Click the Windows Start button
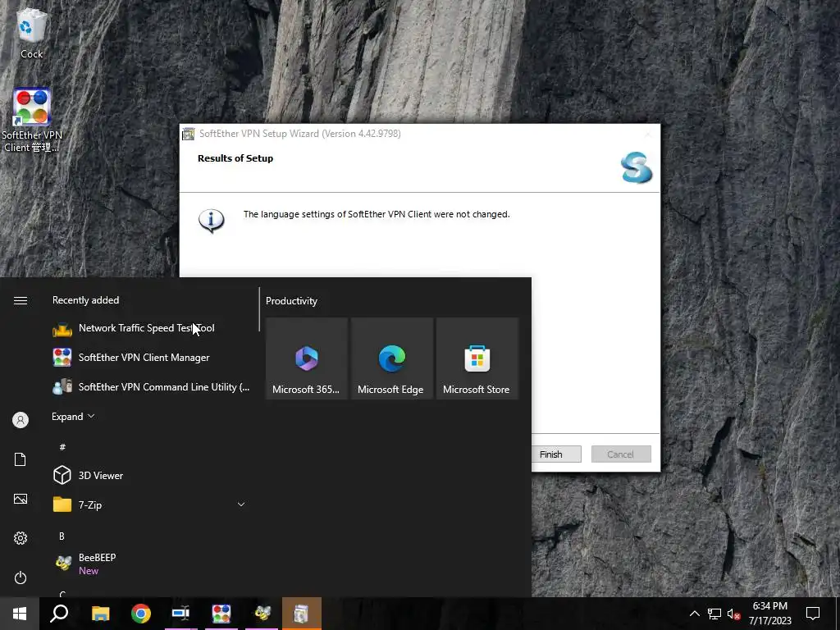 (20, 614)
